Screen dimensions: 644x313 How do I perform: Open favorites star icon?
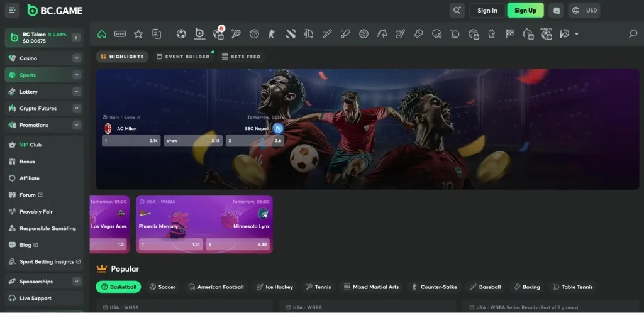point(138,34)
